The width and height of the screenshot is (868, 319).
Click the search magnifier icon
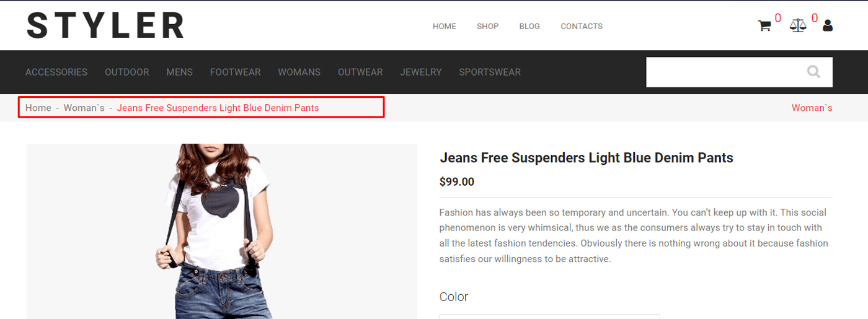pyautogui.click(x=813, y=72)
